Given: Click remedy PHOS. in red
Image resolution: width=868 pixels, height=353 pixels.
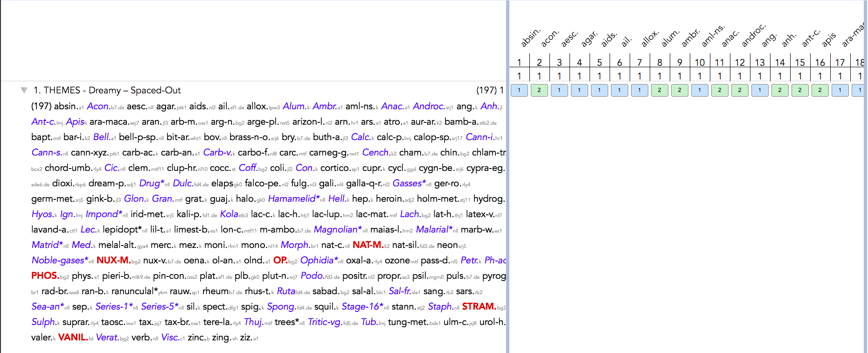Looking at the screenshot, I should (x=45, y=275).
